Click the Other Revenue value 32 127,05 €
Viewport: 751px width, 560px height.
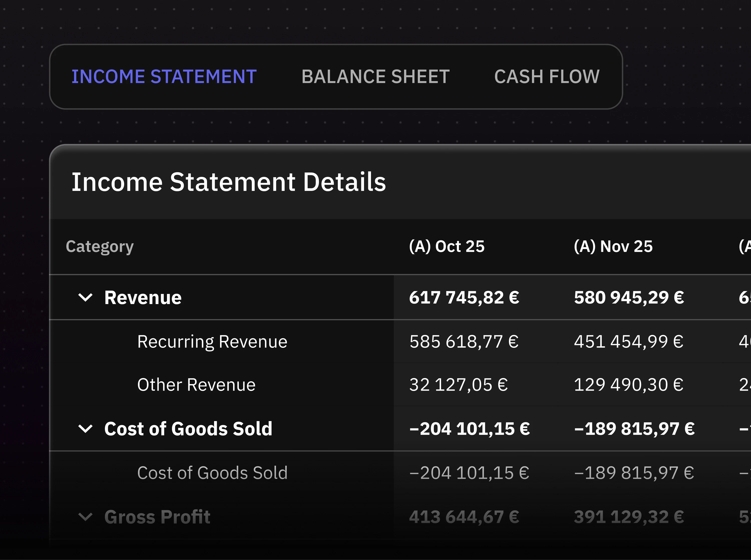pyautogui.click(x=458, y=385)
